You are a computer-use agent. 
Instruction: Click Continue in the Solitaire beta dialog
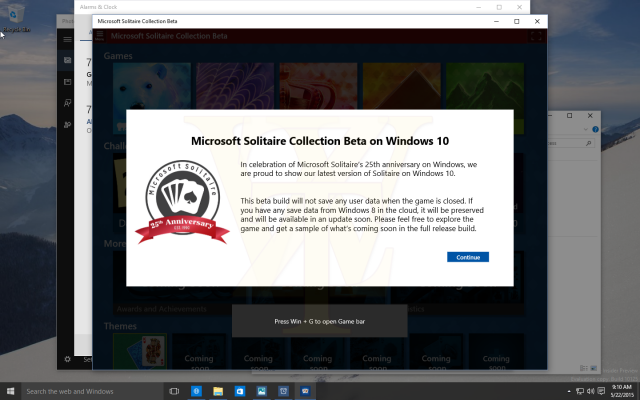tap(468, 257)
